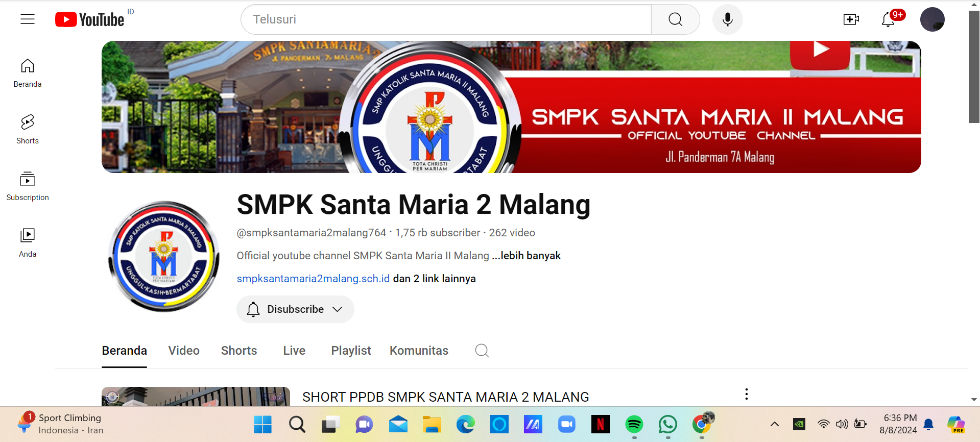Launch Microsoft Edge from taskbar
Image resolution: width=980 pixels, height=442 pixels.
(465, 424)
